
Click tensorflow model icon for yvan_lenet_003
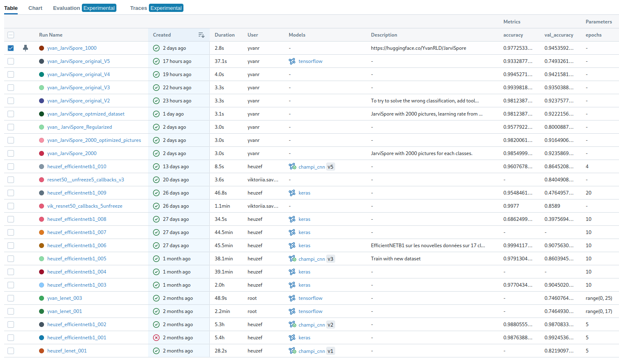coord(292,298)
